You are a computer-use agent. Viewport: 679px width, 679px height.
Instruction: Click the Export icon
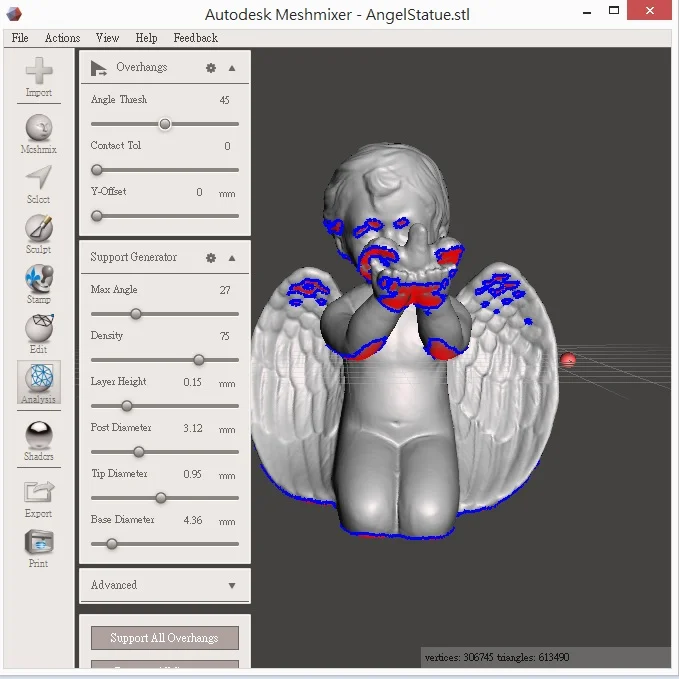pos(39,491)
